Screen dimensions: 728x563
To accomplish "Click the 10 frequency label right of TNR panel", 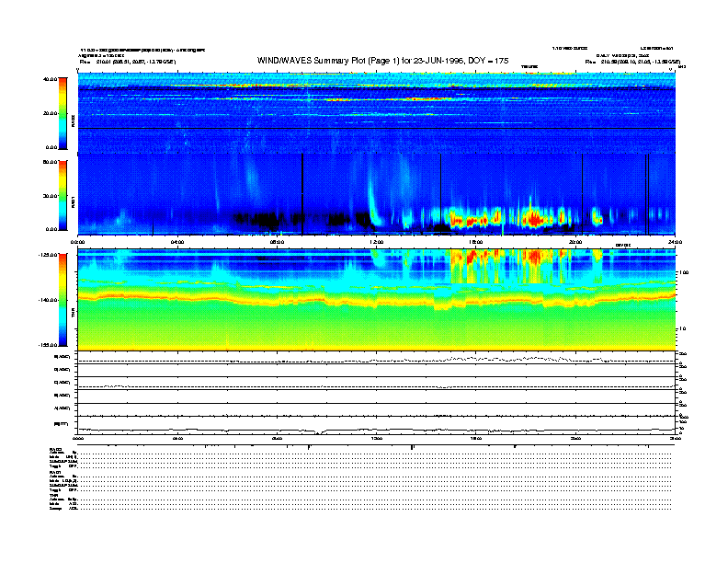I will click(x=683, y=328).
